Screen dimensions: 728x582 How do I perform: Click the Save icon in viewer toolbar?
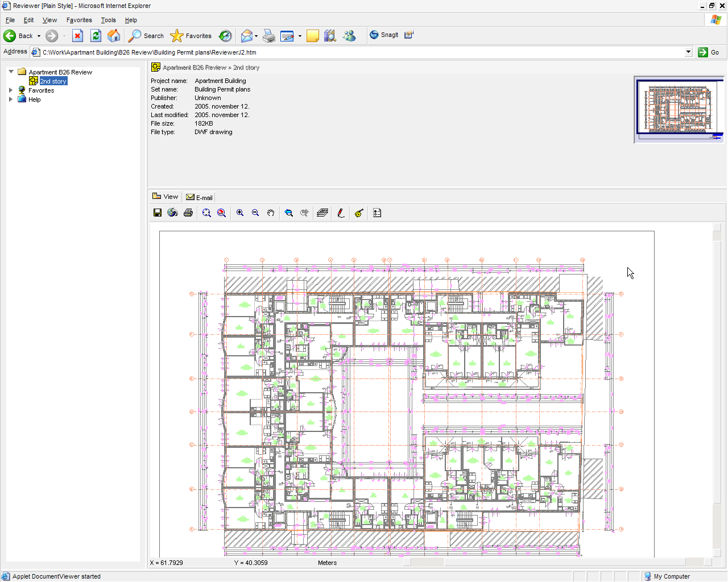click(158, 213)
